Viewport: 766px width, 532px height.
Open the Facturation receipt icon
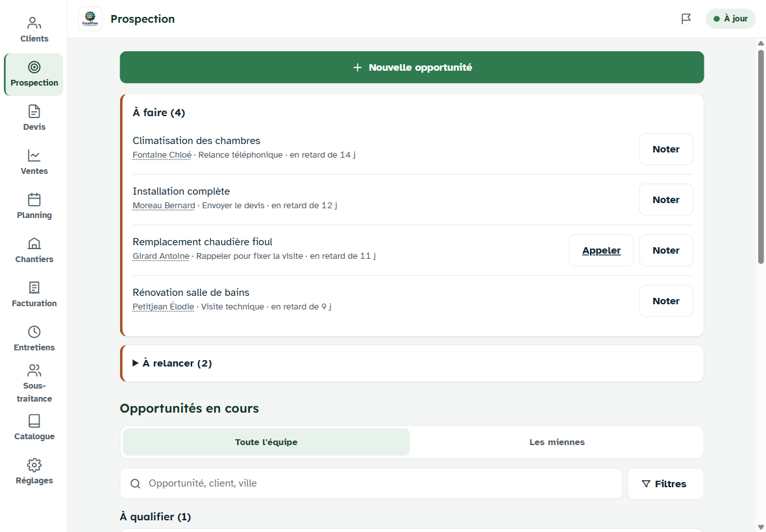point(34,287)
